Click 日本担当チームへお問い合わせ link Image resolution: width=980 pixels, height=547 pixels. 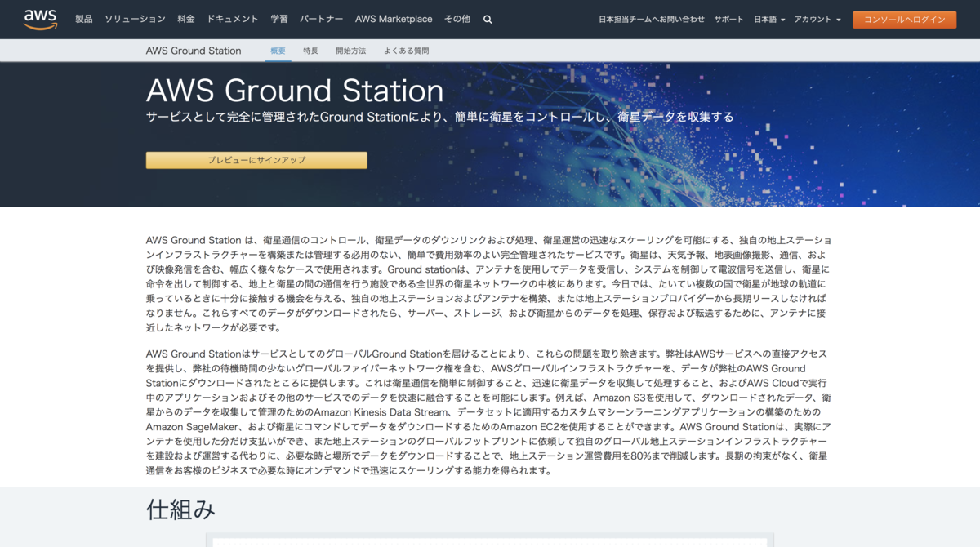(652, 19)
